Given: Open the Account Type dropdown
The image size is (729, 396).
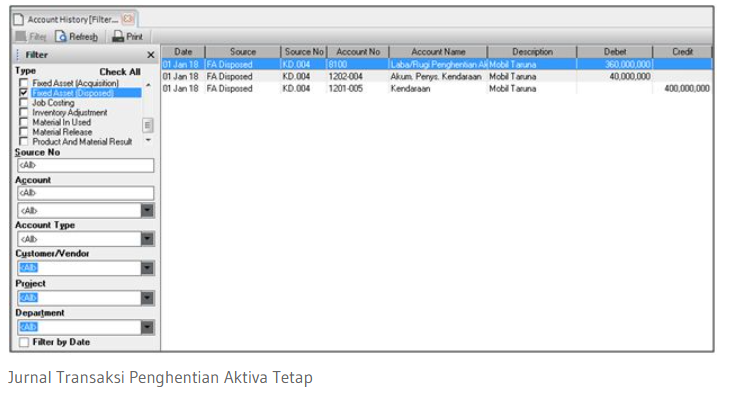Looking at the screenshot, I should [x=147, y=239].
